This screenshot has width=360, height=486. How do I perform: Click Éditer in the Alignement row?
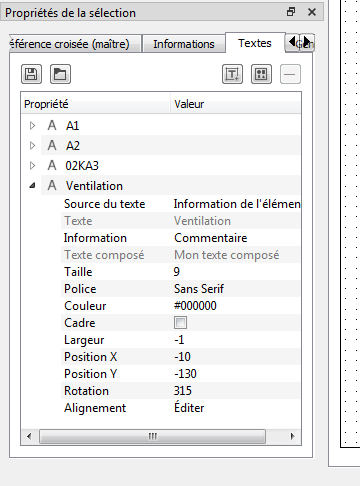(x=189, y=408)
